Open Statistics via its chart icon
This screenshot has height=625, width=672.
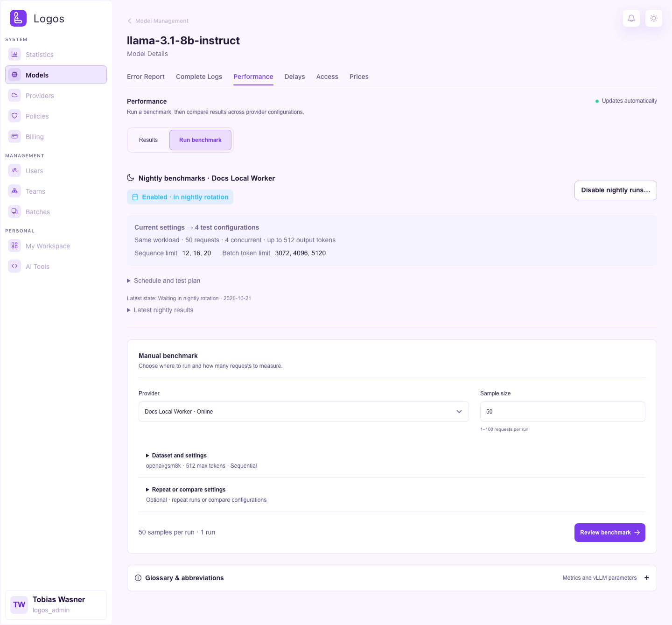tap(14, 54)
